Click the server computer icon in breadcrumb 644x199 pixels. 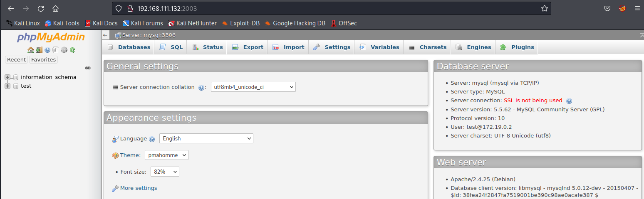click(118, 35)
